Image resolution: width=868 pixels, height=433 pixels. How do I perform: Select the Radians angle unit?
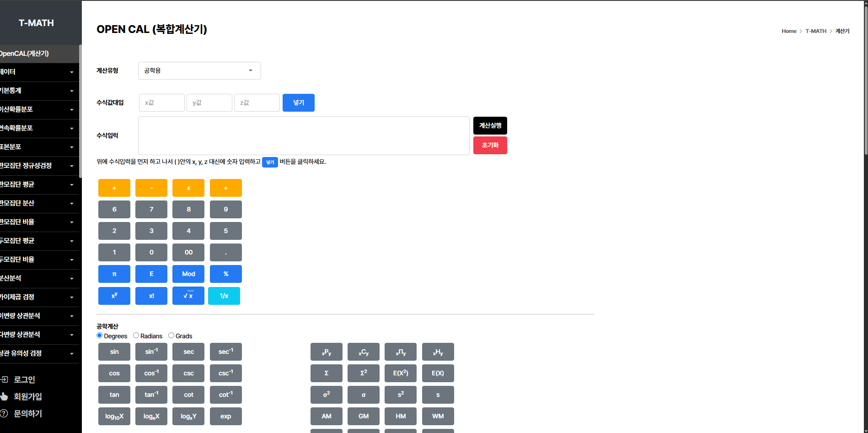[136, 336]
